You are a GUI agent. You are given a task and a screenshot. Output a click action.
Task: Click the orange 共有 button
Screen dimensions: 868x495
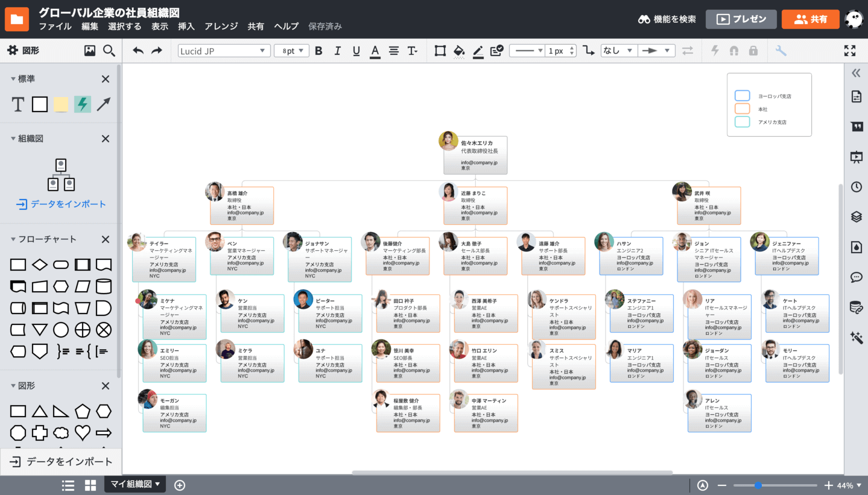[x=810, y=19]
